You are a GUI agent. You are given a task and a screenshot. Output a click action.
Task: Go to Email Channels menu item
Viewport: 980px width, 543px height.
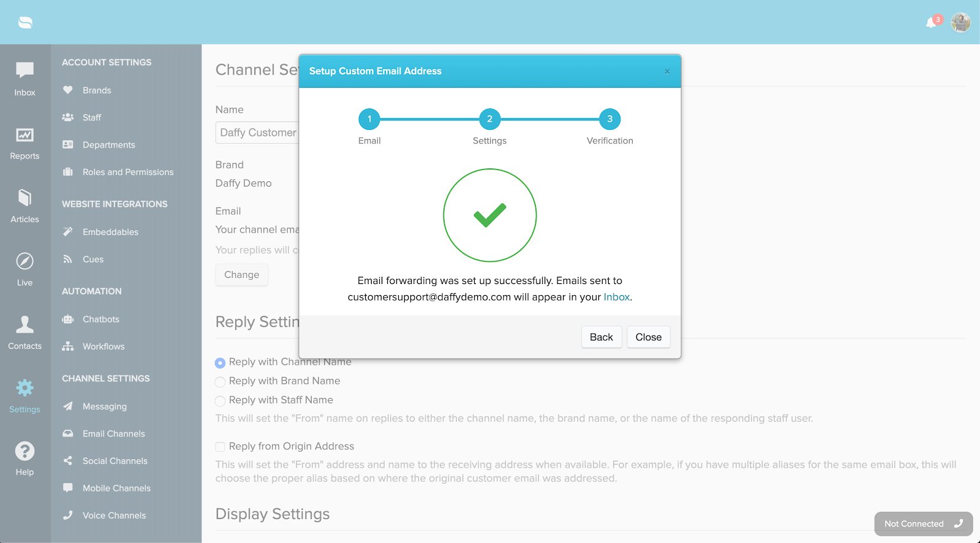(x=114, y=433)
